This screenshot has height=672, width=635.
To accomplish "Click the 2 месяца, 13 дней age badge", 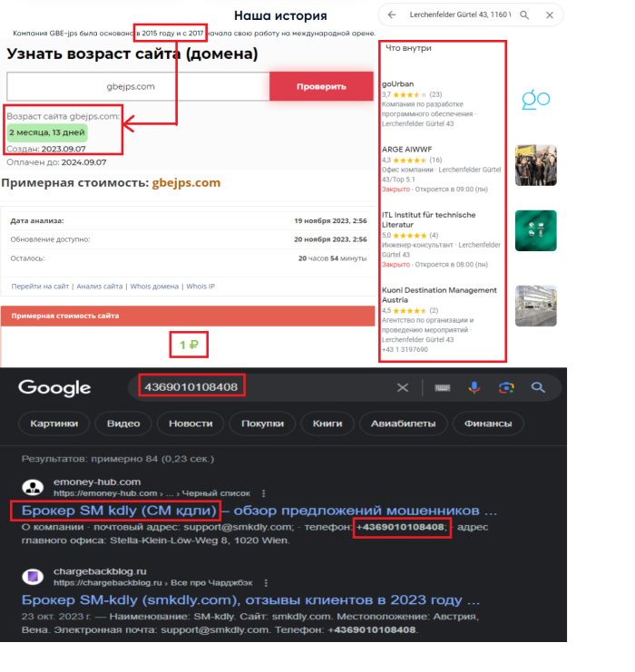I will [47, 132].
